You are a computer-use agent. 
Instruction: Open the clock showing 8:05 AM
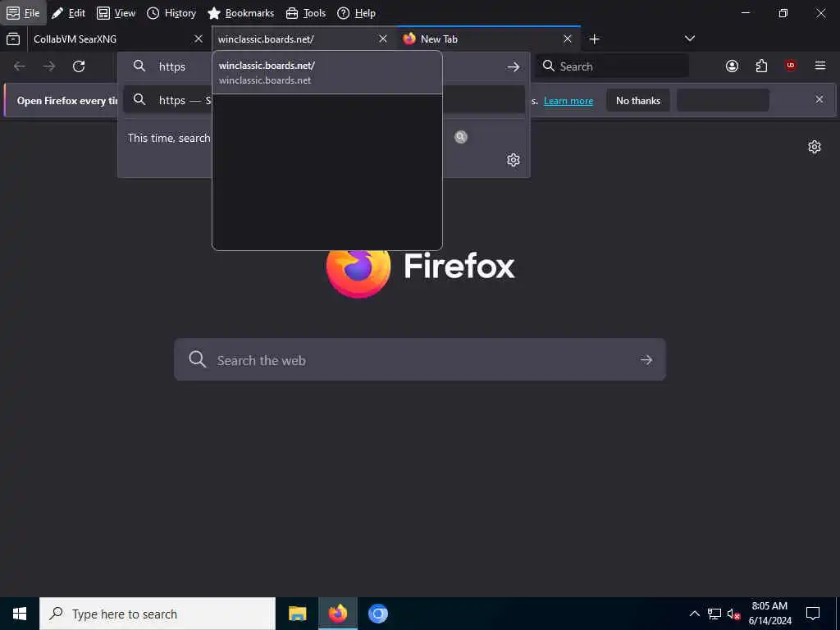769,614
